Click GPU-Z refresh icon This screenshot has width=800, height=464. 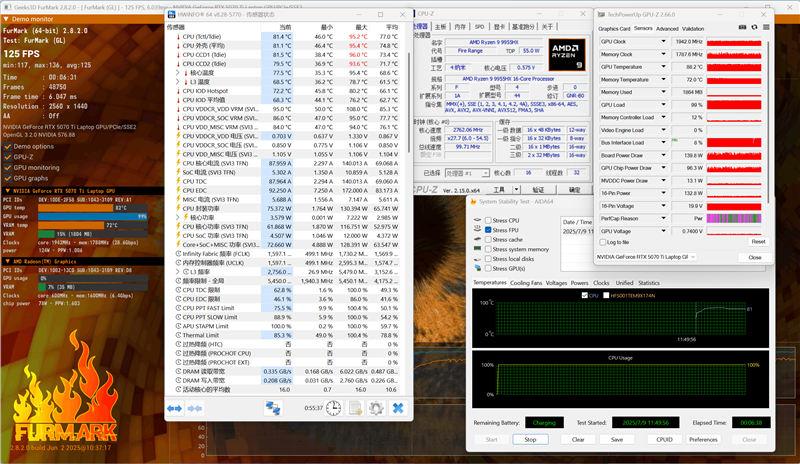click(754, 28)
